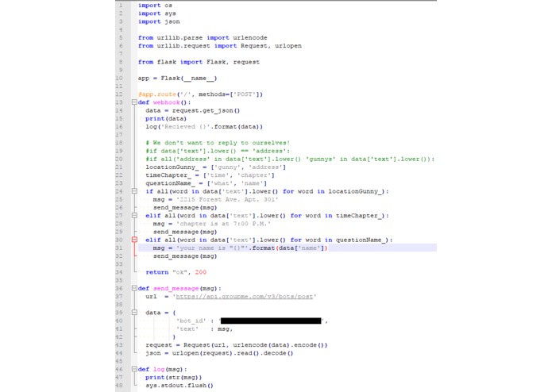Click the line 'return "ok", 200'
The height and width of the screenshot is (392, 552).
[x=176, y=272]
